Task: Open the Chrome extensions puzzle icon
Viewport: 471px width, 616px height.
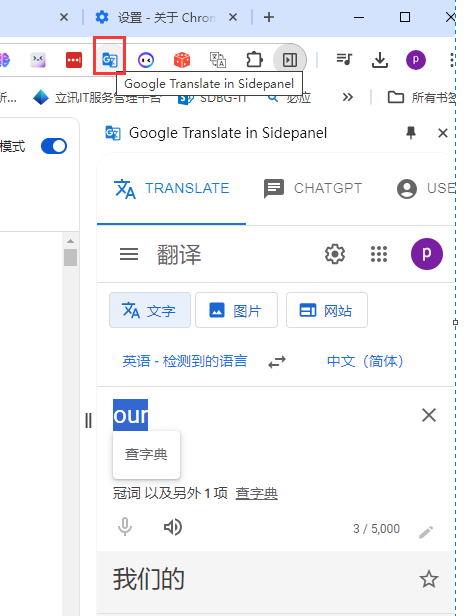Action: click(x=254, y=60)
